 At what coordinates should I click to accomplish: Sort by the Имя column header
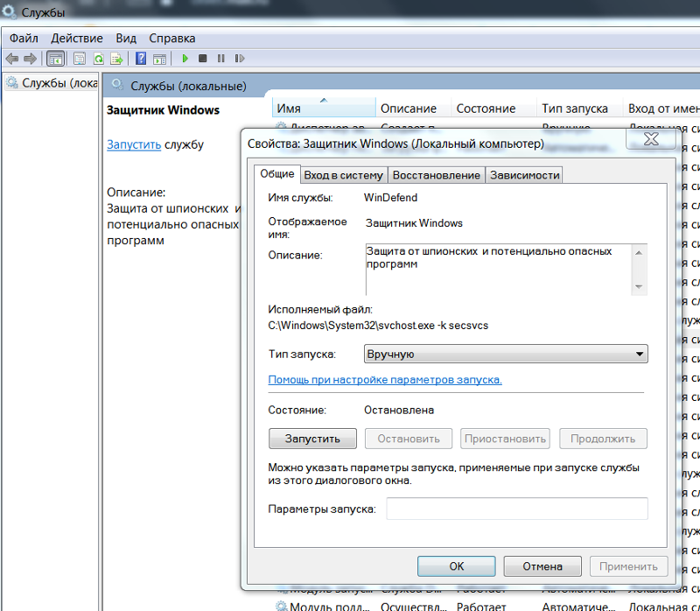point(324,109)
